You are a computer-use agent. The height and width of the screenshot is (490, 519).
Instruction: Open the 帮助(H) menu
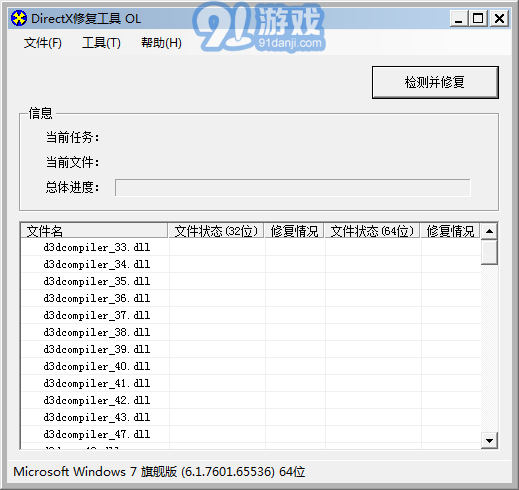[x=161, y=43]
